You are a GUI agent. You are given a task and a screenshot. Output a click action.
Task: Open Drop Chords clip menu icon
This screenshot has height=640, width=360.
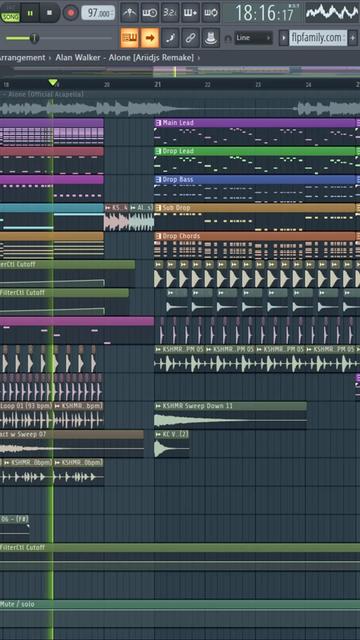tap(158, 236)
